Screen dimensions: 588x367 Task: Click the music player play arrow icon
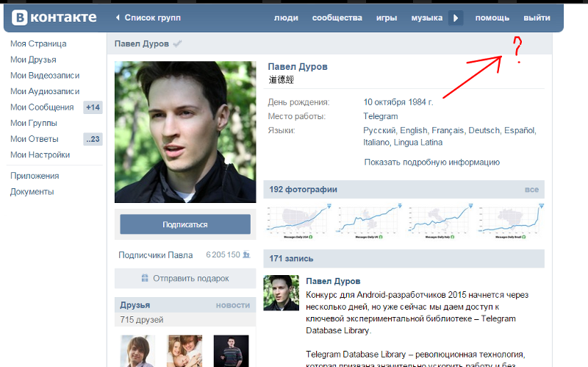(x=456, y=17)
